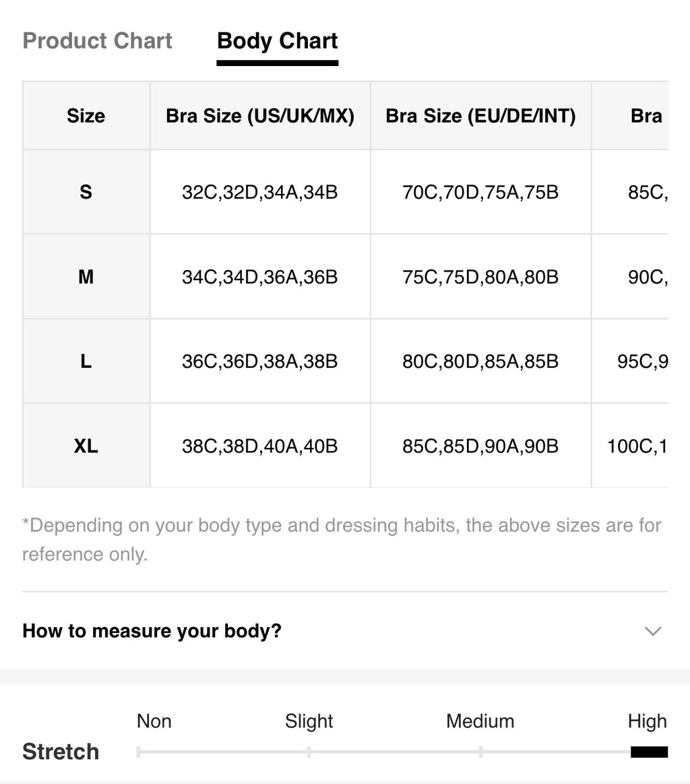The width and height of the screenshot is (690, 784).
Task: Click the Bra Size (US/UK/MX) header
Action: [260, 115]
